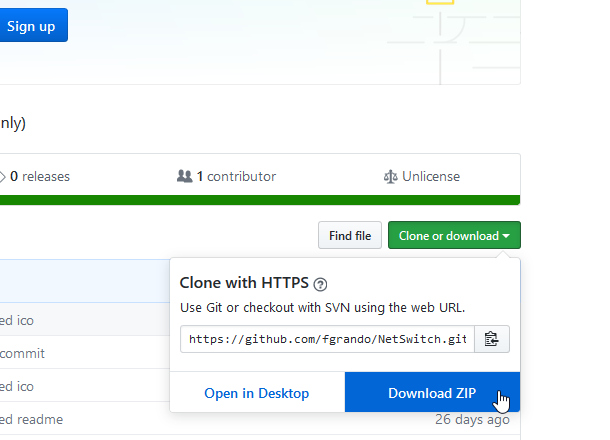Click the green language bar

[260, 200]
